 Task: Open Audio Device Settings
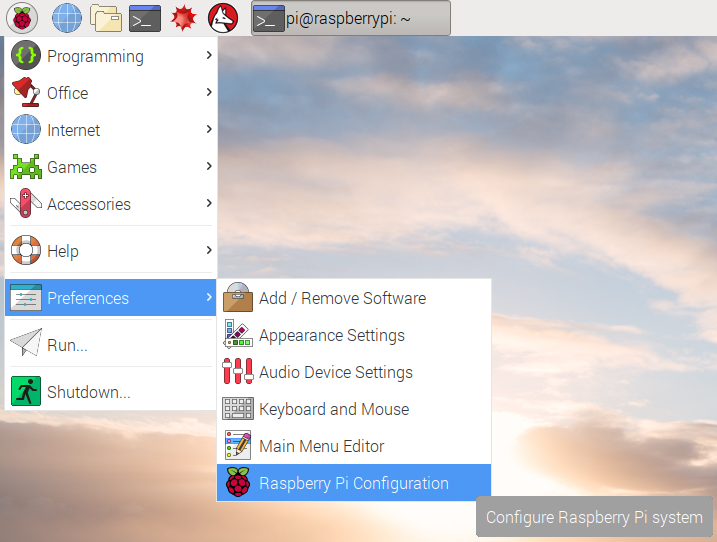coord(354,372)
